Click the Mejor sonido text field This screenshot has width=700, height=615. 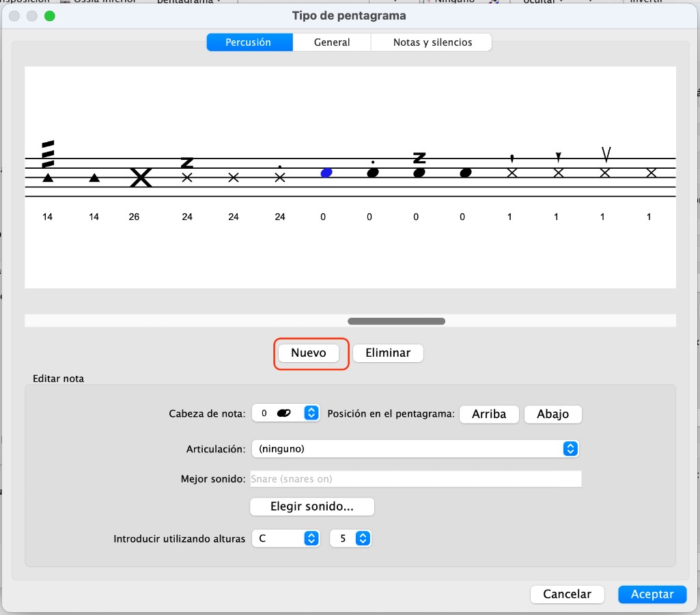(x=416, y=479)
